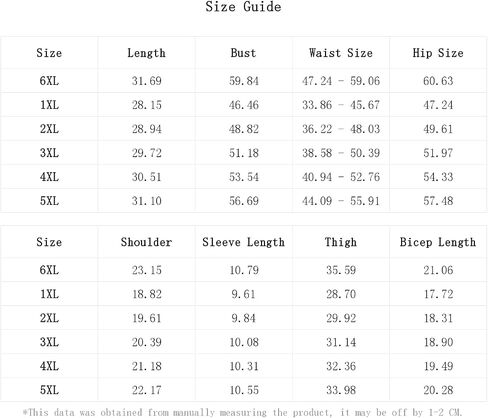Select 5XL hip size value 57.48
Viewport: 488px width, 418px height.
coord(438,201)
